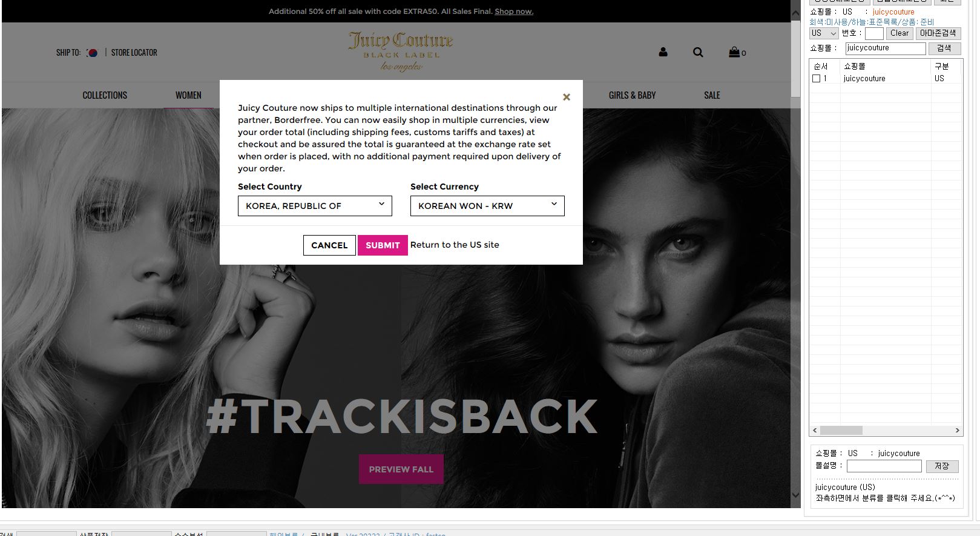Open the WOMEN navigation menu
The image size is (980, 536).
(188, 95)
